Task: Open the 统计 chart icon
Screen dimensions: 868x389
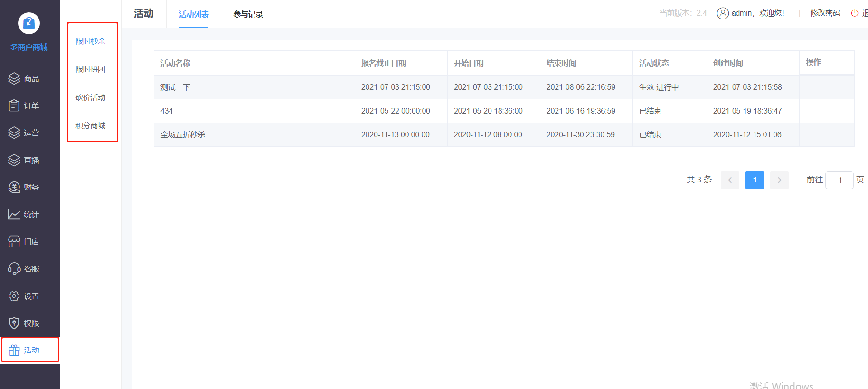Action: pyautogui.click(x=14, y=214)
